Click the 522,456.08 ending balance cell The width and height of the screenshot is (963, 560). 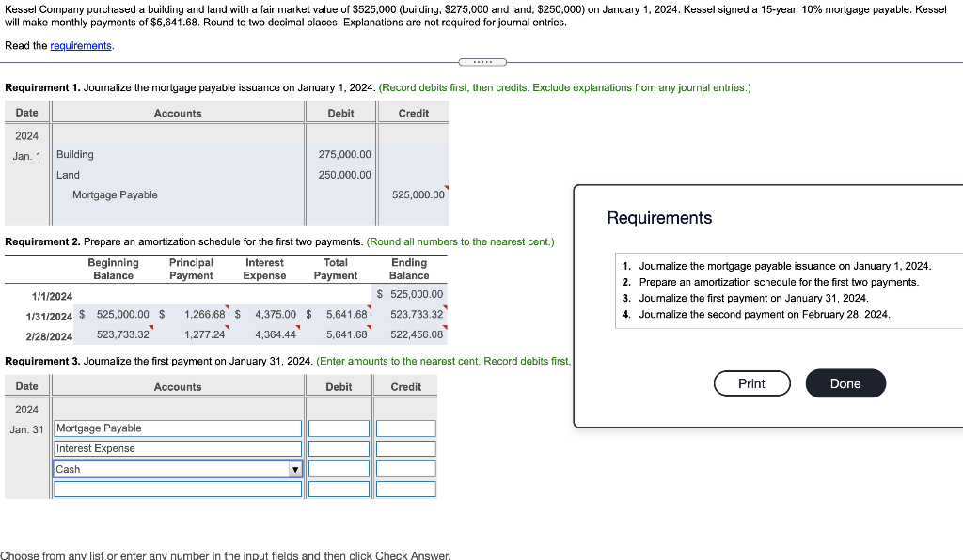[417, 334]
